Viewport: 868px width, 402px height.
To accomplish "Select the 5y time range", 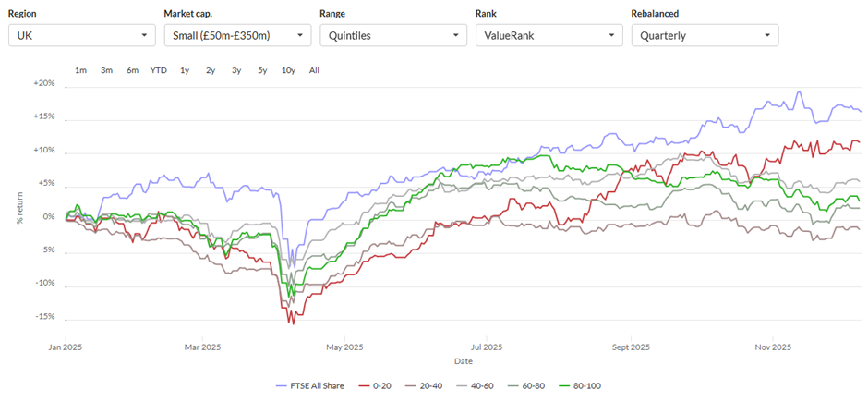I will [x=262, y=70].
